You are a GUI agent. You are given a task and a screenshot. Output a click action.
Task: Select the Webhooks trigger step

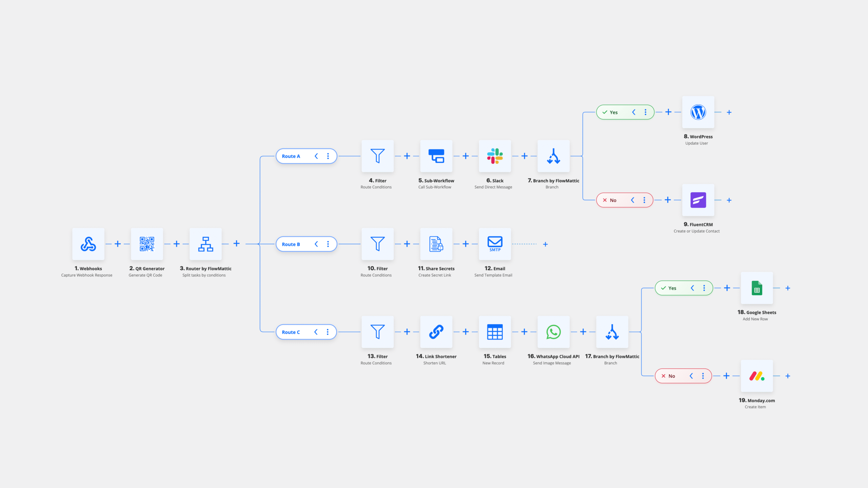click(87, 244)
